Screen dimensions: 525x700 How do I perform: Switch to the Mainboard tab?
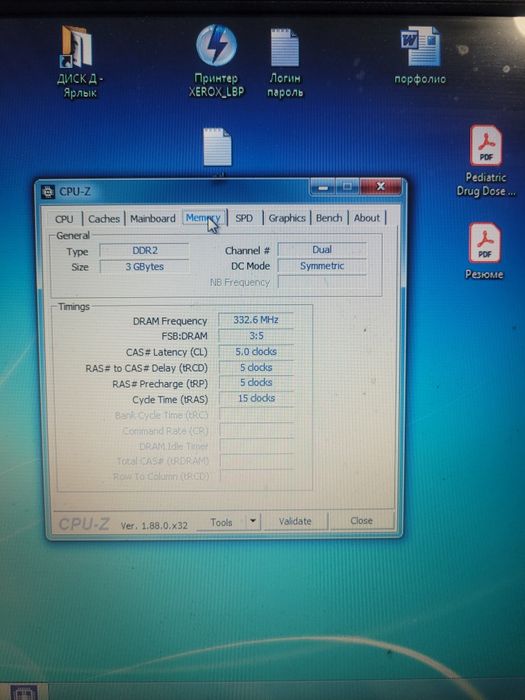point(153,219)
